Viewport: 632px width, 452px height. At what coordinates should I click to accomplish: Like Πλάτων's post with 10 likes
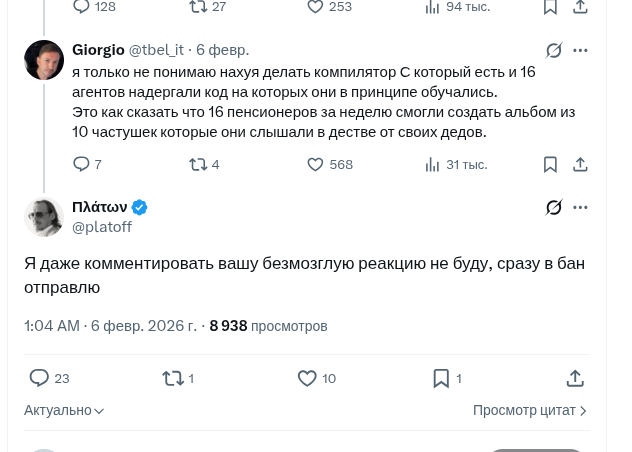[307, 378]
